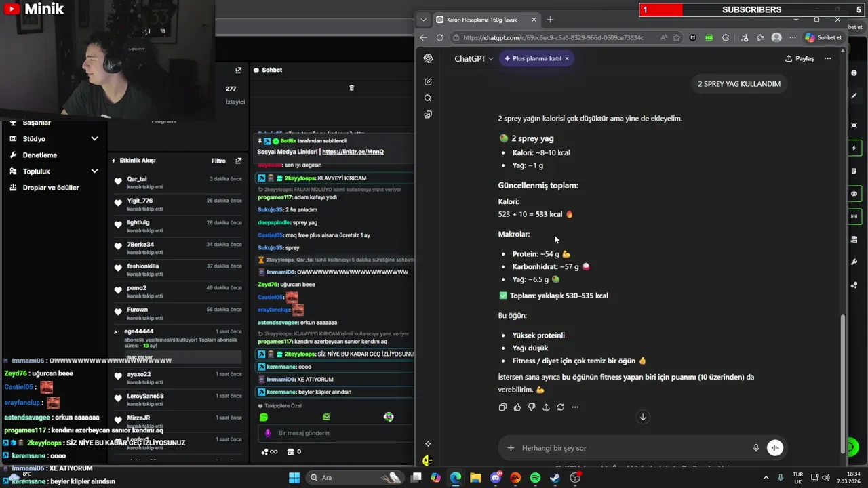
Task: Open Filtre in Etkinlik Akışı
Action: point(218,161)
